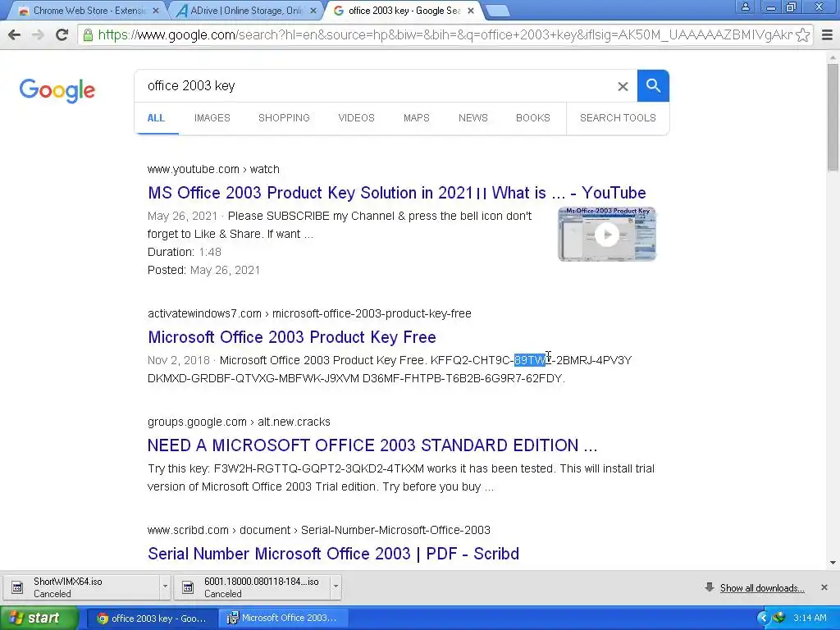Select the SHOPPING search filter
The width and height of the screenshot is (840, 630).
284,118
